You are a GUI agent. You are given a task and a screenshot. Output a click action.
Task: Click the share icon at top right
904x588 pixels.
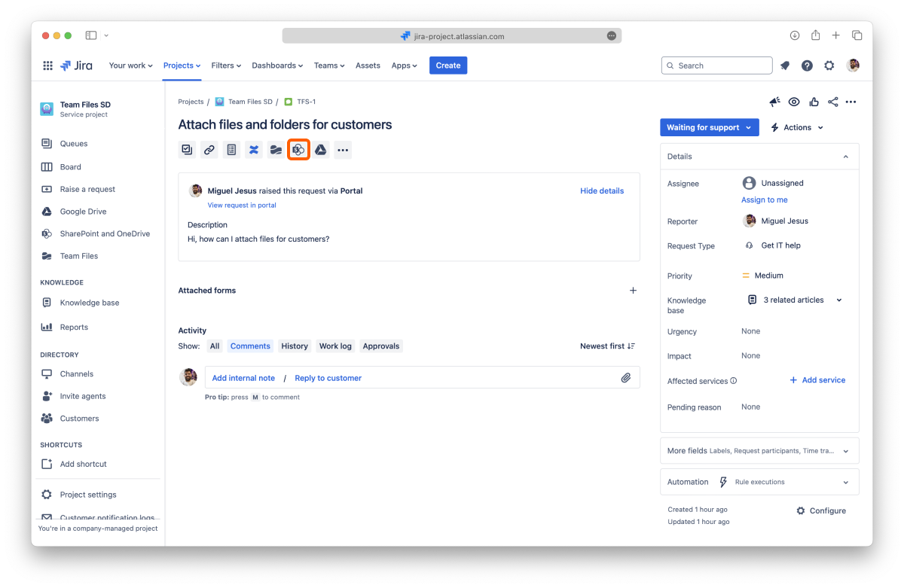click(x=832, y=102)
